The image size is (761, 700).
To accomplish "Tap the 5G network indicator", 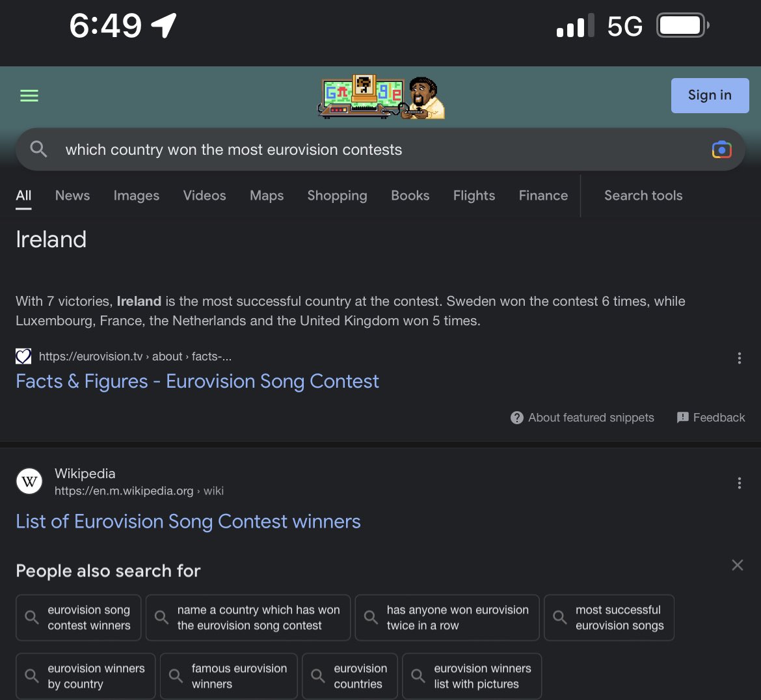I will click(x=624, y=26).
